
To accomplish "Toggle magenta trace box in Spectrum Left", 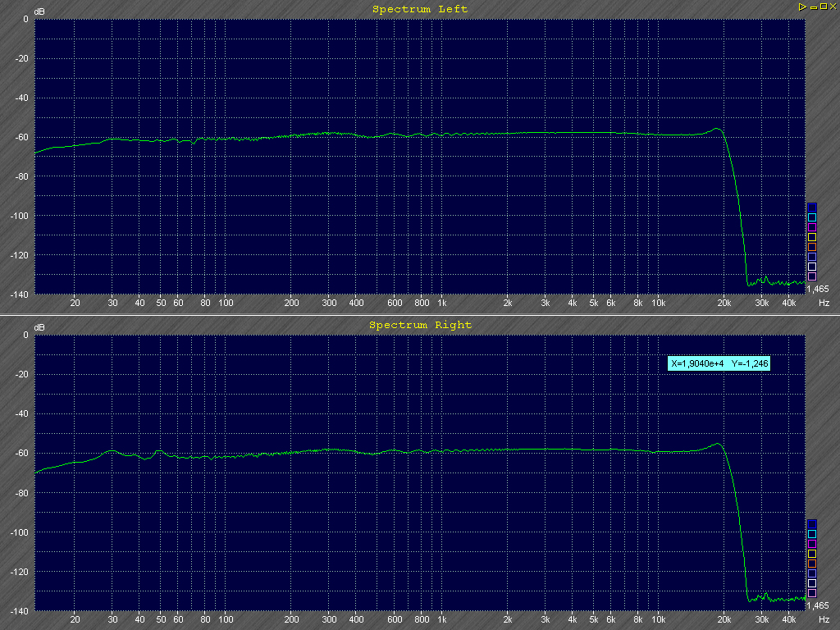I will click(x=812, y=227).
